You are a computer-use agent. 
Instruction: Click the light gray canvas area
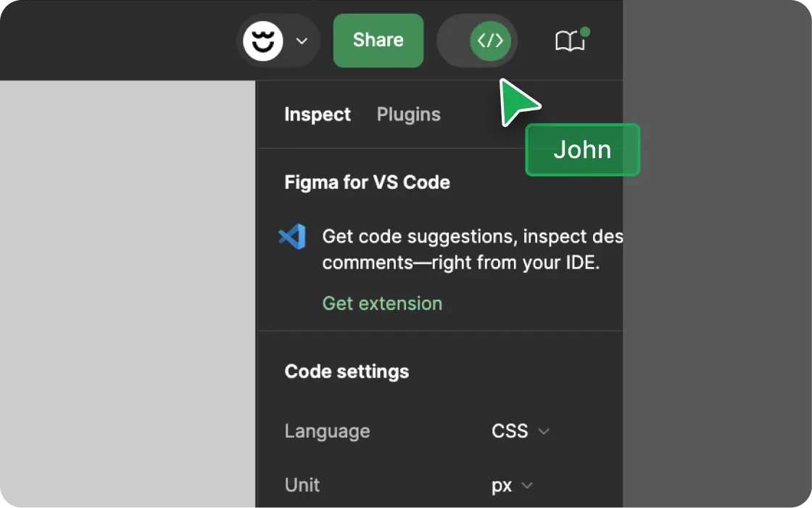pos(127,290)
